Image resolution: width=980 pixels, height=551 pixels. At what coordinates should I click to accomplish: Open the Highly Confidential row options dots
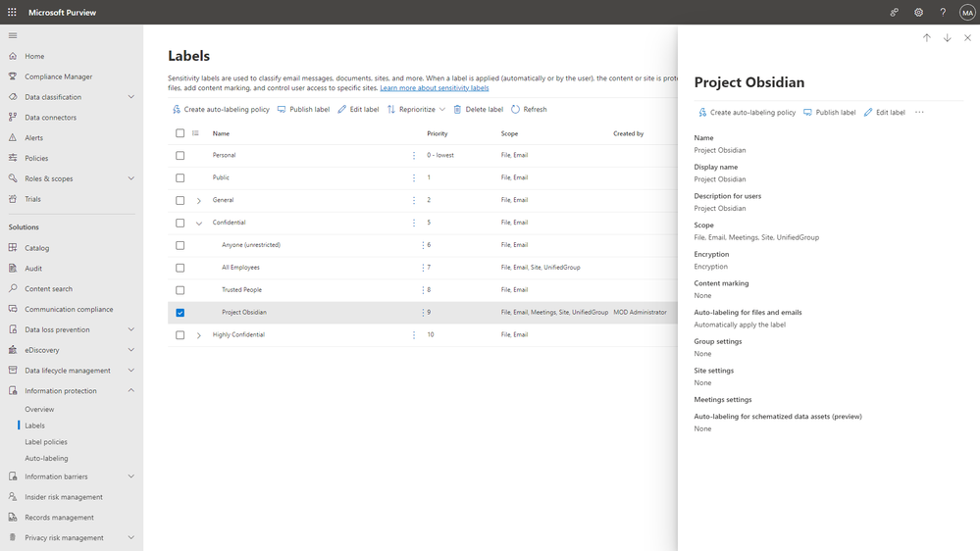[414, 335]
